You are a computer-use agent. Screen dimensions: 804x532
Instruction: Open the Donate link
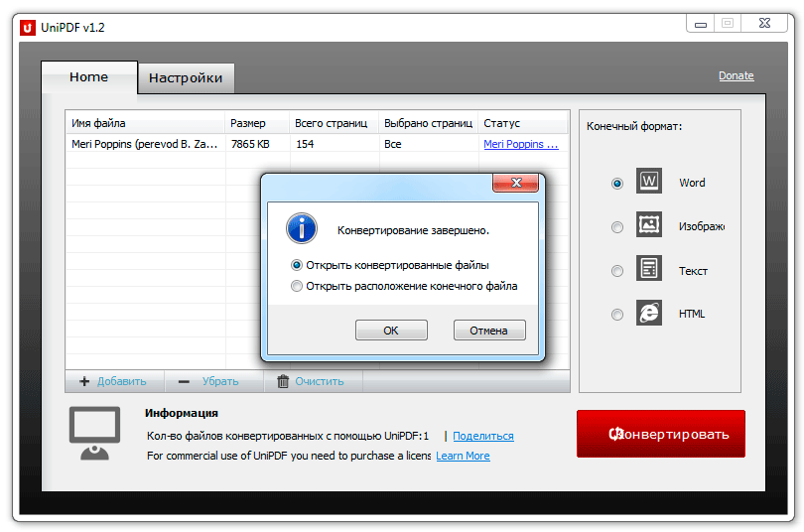click(736, 75)
